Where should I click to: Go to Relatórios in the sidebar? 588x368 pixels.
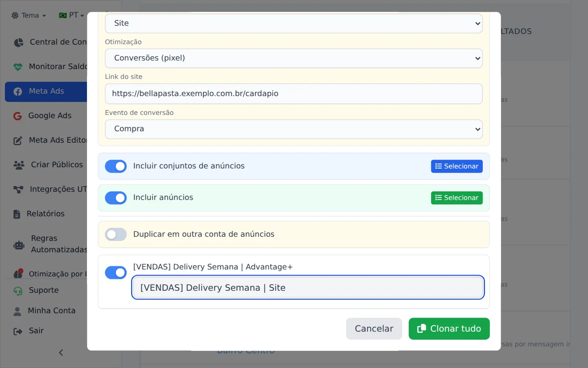tap(46, 214)
